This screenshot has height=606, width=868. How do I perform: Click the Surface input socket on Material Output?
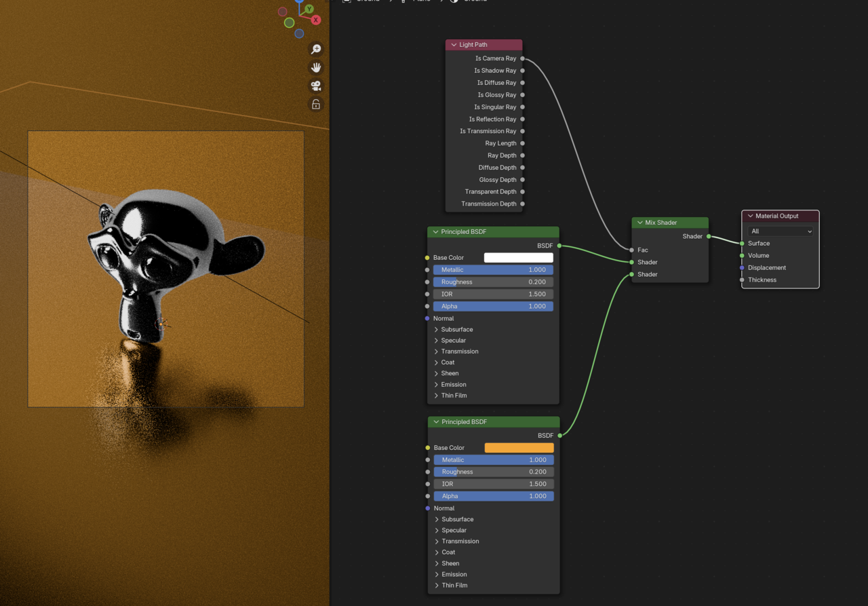tap(743, 244)
